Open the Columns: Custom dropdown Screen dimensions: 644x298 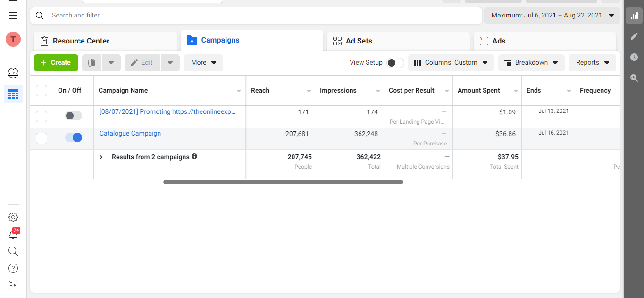pos(451,63)
